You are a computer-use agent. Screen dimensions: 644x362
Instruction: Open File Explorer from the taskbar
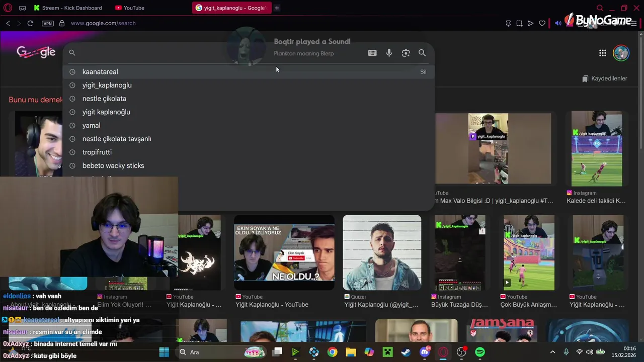click(351, 352)
